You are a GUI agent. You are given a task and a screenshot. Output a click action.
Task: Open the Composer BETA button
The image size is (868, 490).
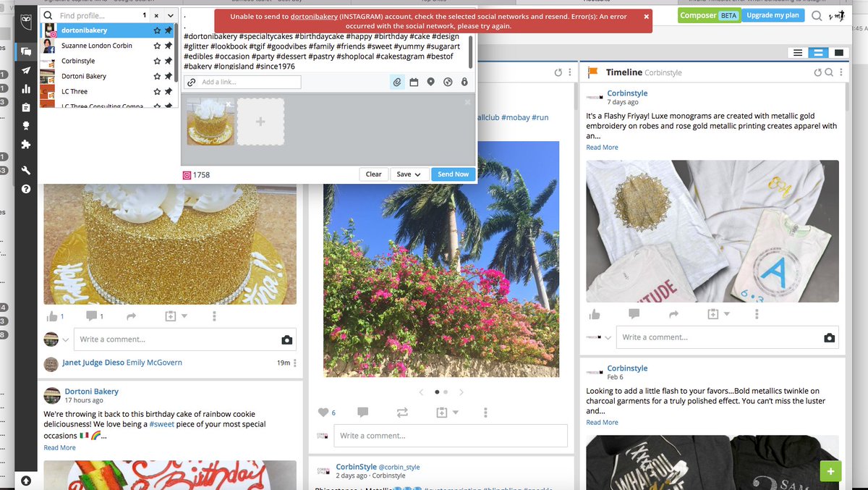pos(709,15)
